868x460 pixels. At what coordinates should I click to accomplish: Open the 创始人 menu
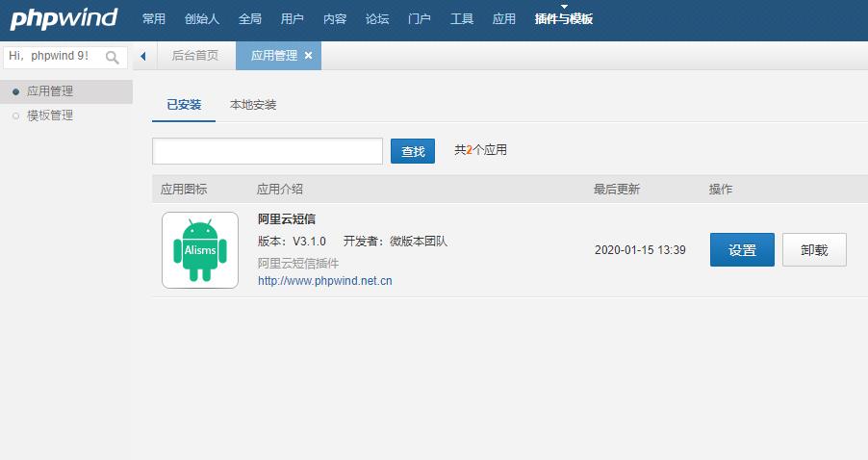click(x=202, y=19)
